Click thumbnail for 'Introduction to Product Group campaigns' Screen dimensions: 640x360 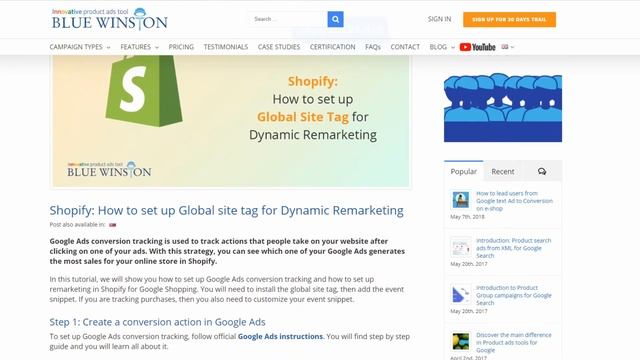461,295
